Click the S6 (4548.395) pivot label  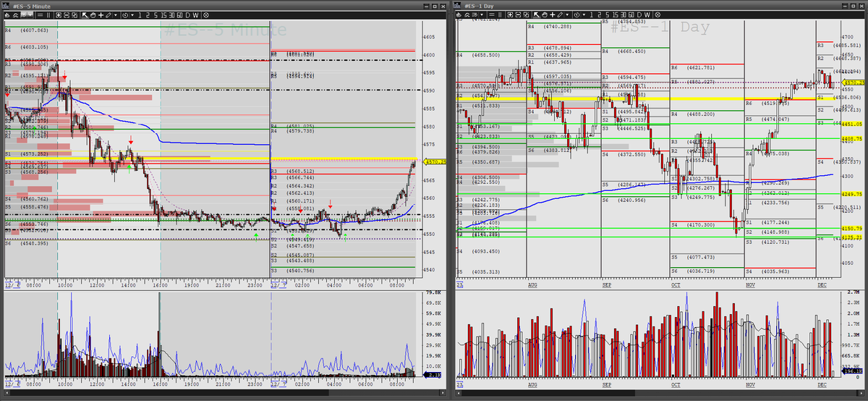26,243
